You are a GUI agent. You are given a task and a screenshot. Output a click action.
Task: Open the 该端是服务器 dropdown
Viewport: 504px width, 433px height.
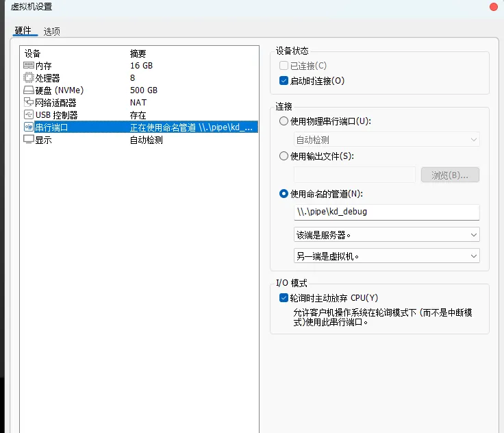387,235
